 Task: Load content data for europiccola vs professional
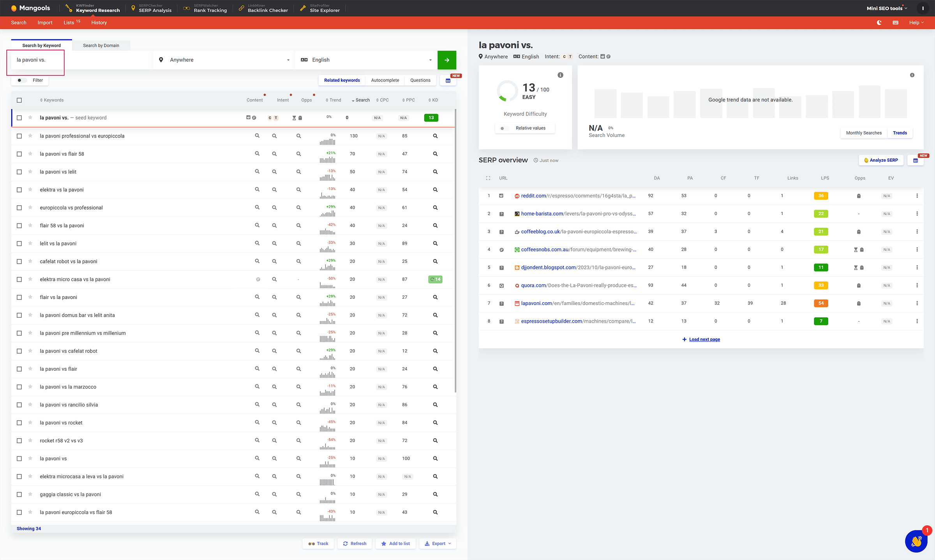coord(257,208)
